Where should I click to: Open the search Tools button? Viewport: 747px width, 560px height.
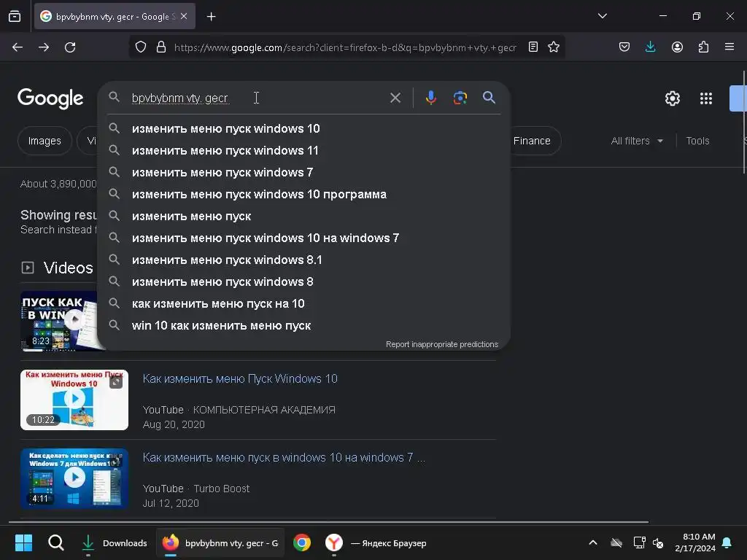[697, 141]
